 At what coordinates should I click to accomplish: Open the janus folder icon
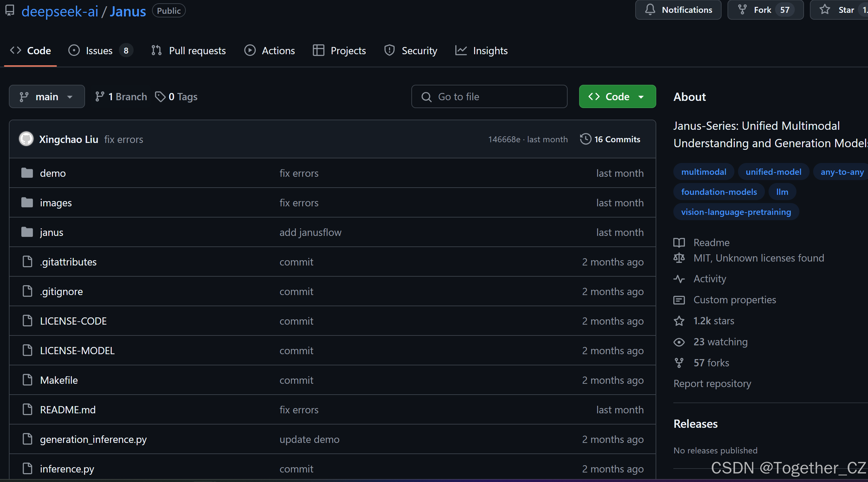click(27, 232)
